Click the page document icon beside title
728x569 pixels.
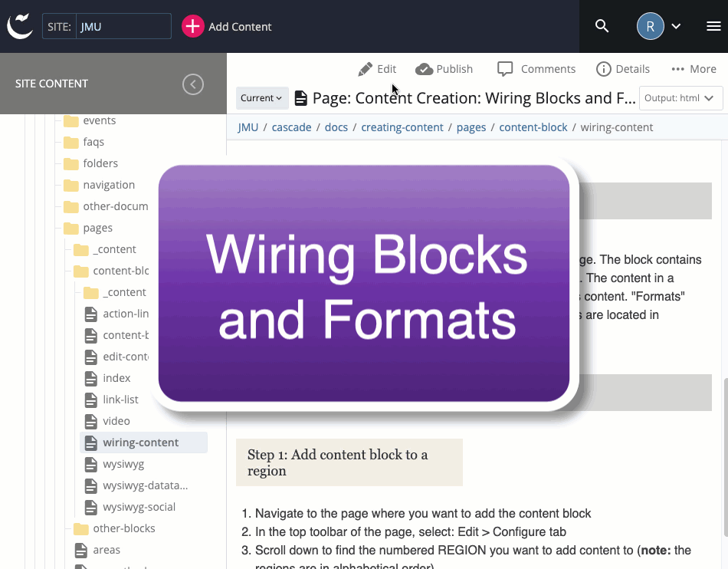coord(301,98)
